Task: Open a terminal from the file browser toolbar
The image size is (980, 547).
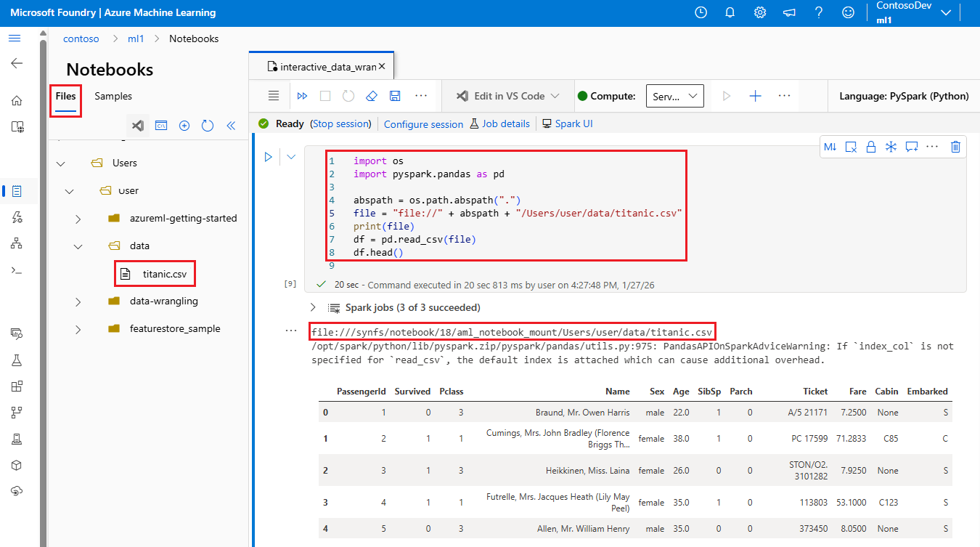Action: pyautogui.click(x=161, y=125)
